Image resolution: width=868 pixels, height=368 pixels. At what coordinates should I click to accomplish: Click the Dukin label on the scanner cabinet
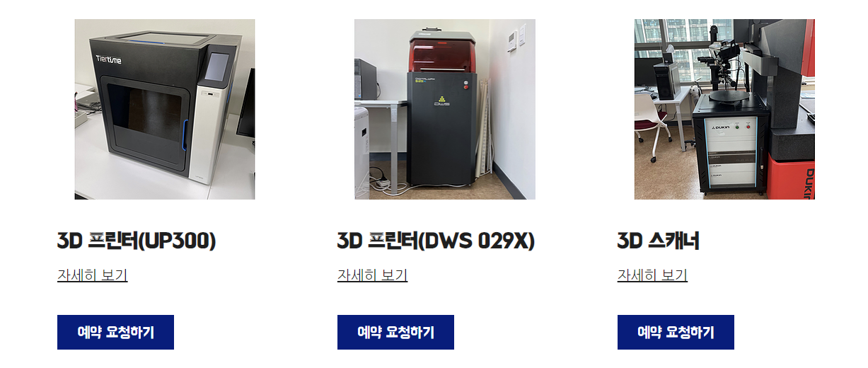tap(721, 127)
